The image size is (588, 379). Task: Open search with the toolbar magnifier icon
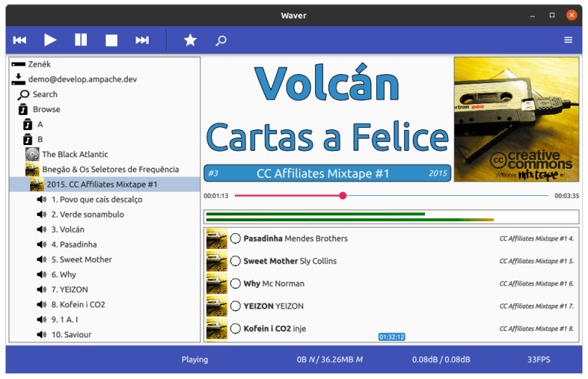click(221, 40)
